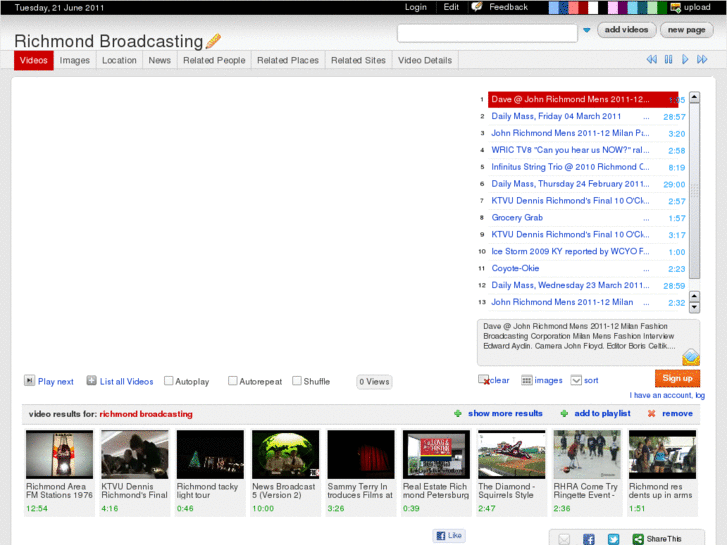Click the 0 Views button
Viewport: 727px width, 545px height.
click(374, 382)
